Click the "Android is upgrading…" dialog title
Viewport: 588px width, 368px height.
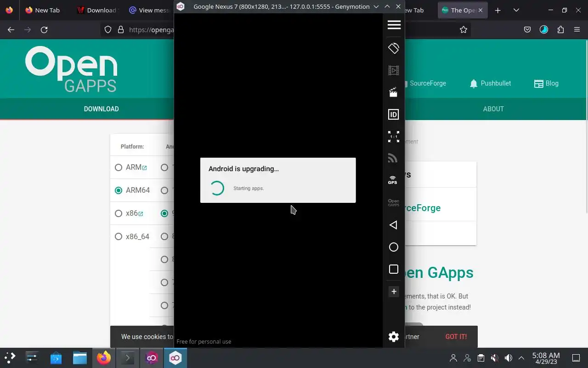pyautogui.click(x=243, y=169)
